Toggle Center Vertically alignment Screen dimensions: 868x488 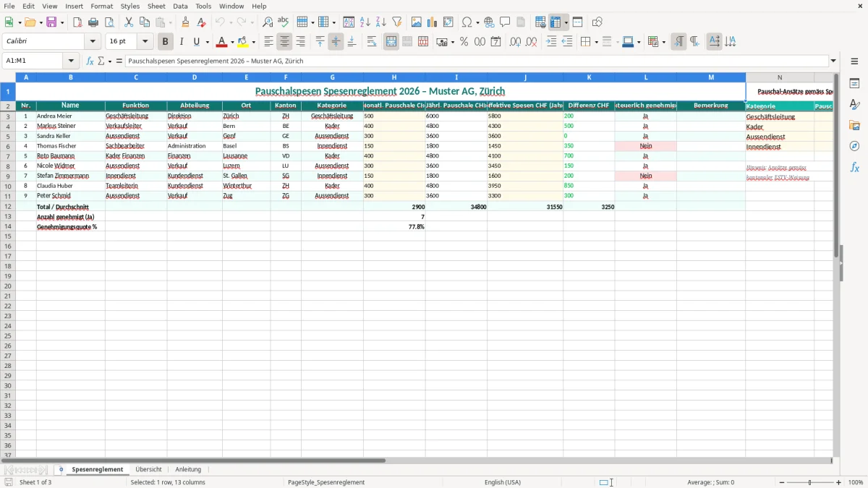pyautogui.click(x=336, y=42)
